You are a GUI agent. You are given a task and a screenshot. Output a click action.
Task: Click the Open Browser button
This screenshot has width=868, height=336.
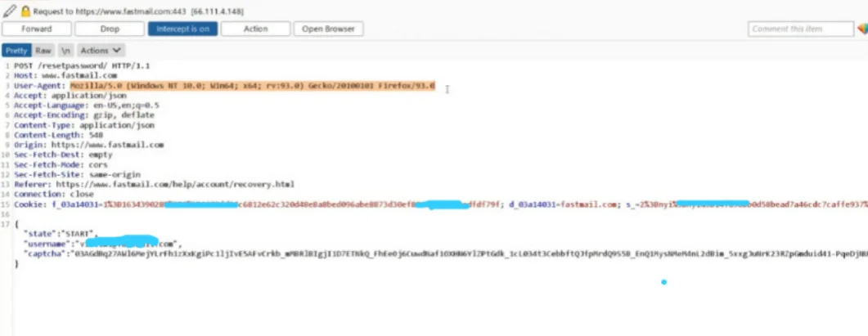328,29
